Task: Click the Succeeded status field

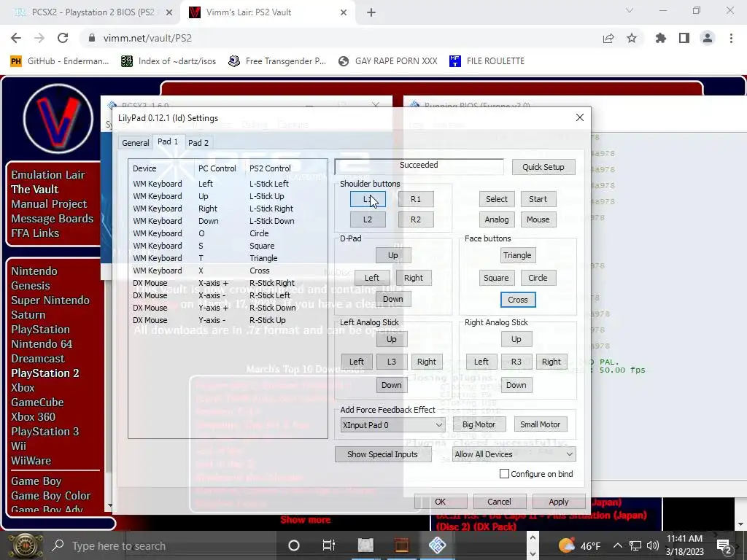Action: point(419,166)
